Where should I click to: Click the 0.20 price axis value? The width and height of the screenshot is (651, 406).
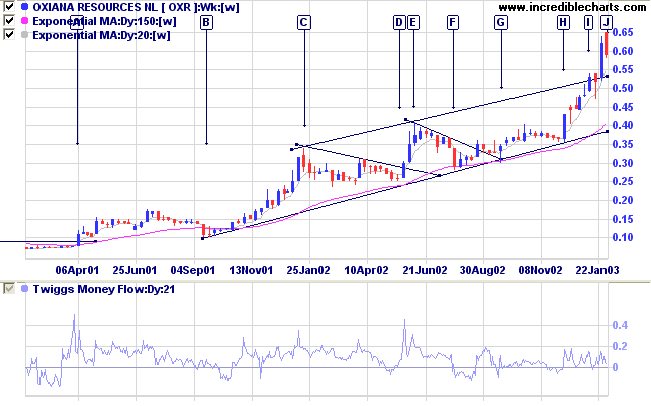coord(623,200)
